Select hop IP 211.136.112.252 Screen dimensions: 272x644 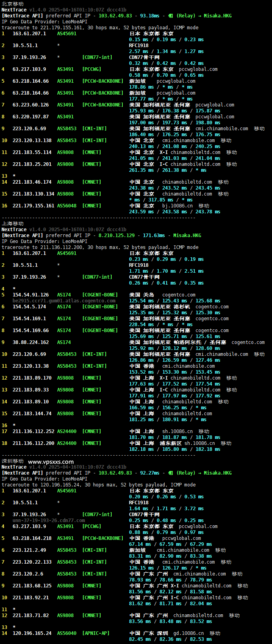click(34, 431)
